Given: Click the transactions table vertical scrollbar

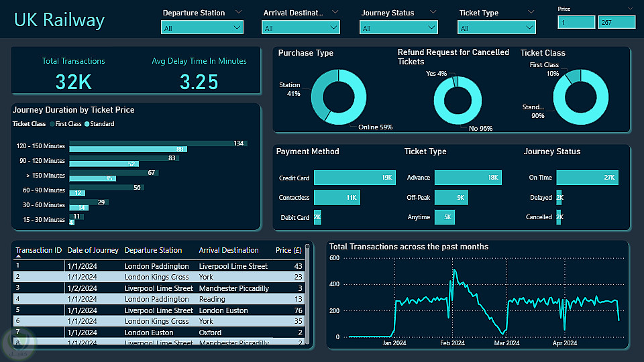Looking at the screenshot, I should (307, 294).
